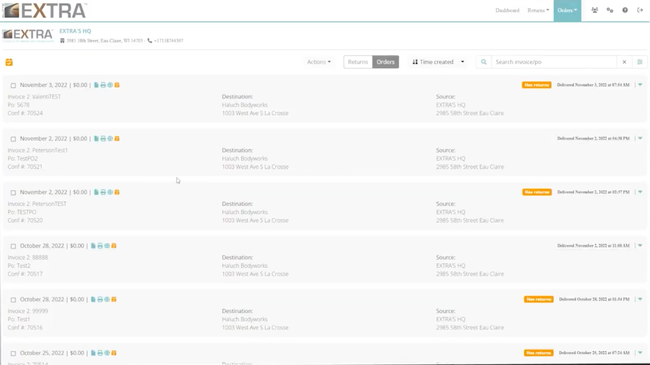
Task: Open the Actions dropdown
Action: click(319, 62)
